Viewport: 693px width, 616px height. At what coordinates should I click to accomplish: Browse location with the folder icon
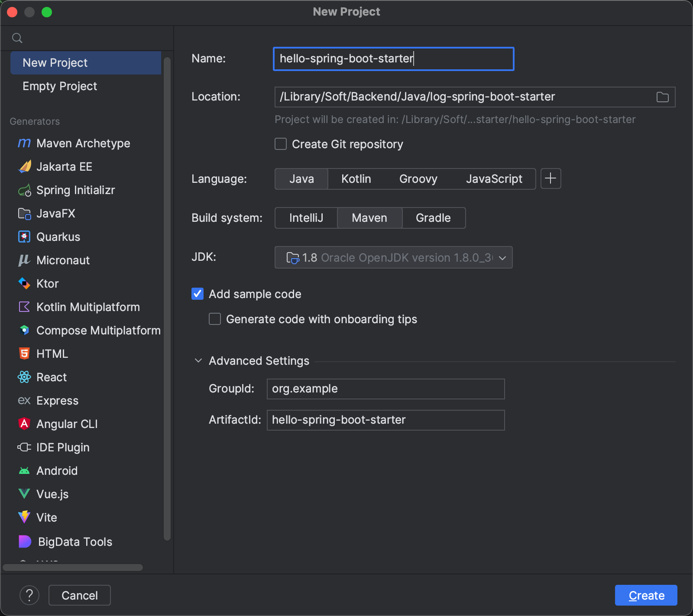pos(662,97)
